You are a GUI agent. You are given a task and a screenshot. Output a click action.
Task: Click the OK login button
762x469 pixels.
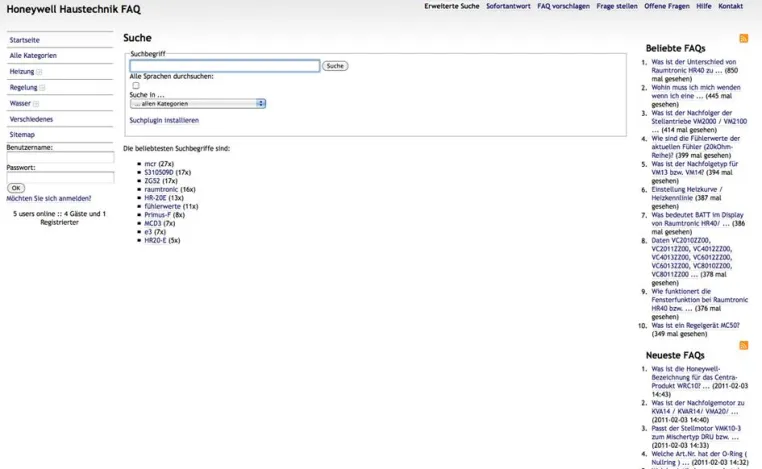(16, 188)
